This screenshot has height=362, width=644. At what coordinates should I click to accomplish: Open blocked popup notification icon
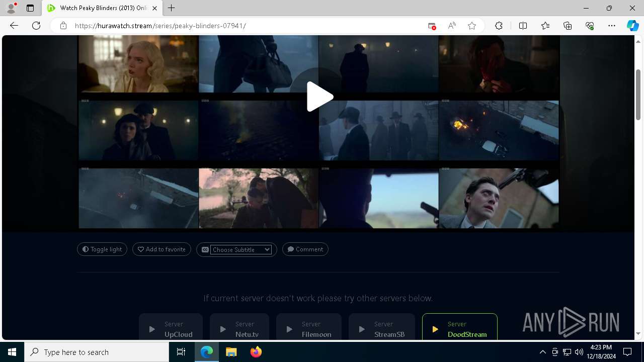pos(432,26)
